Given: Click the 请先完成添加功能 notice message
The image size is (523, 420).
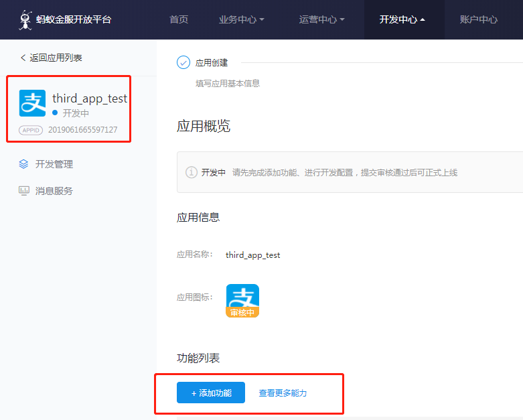Looking at the screenshot, I should 345,172.
